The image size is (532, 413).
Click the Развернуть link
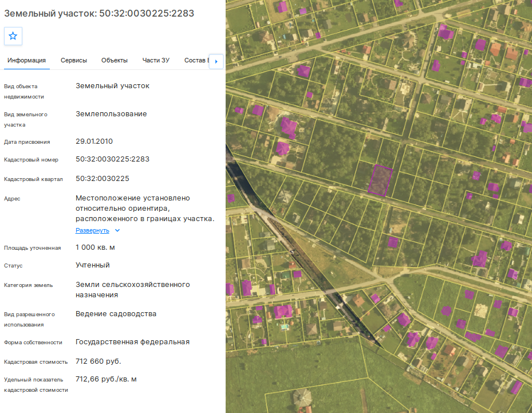click(x=92, y=230)
